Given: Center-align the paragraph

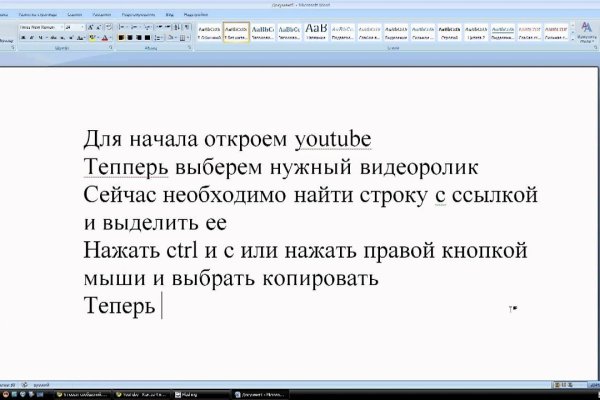Looking at the screenshot, I should click(x=130, y=37).
